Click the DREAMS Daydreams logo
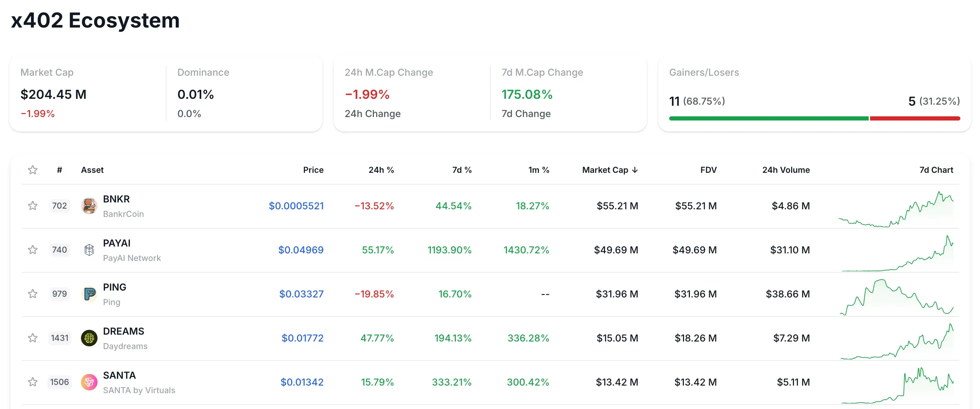The width and height of the screenshot is (980, 409). coord(89,338)
